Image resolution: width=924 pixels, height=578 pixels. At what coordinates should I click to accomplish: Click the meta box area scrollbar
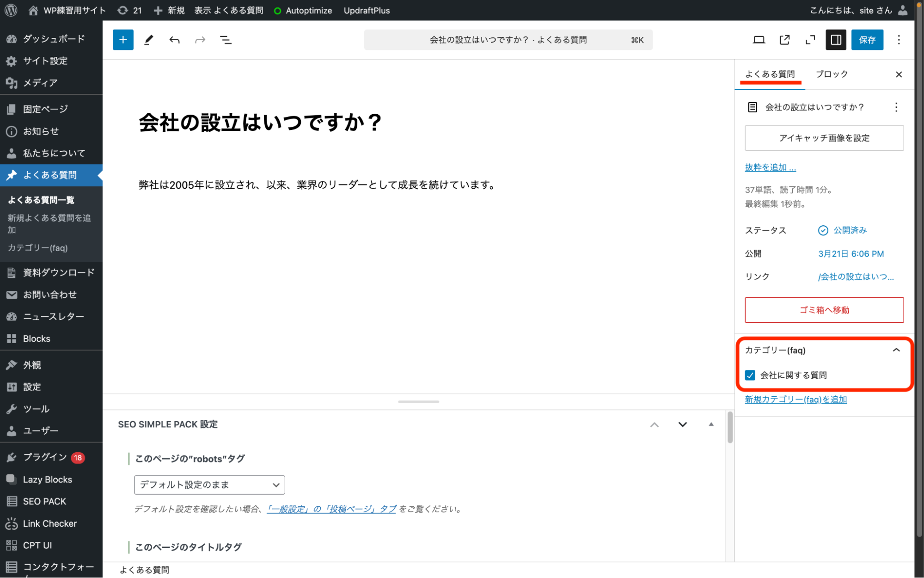pyautogui.click(x=730, y=428)
